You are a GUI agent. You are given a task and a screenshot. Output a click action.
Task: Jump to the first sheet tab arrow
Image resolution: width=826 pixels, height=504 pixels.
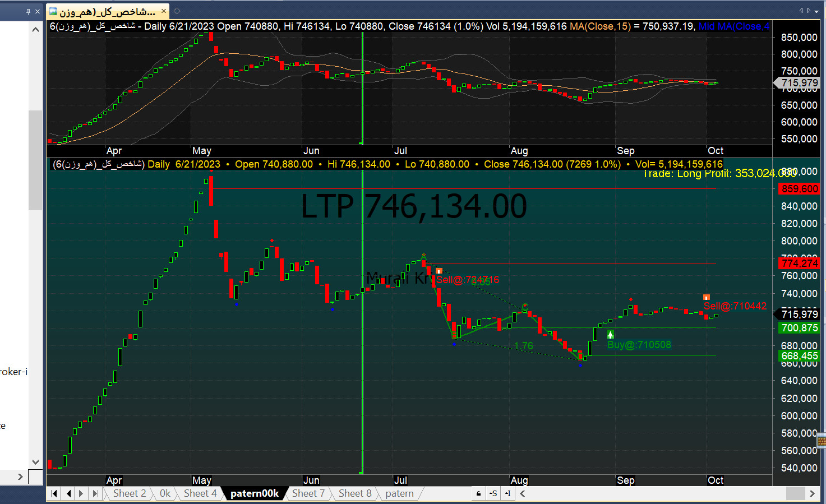click(x=54, y=493)
